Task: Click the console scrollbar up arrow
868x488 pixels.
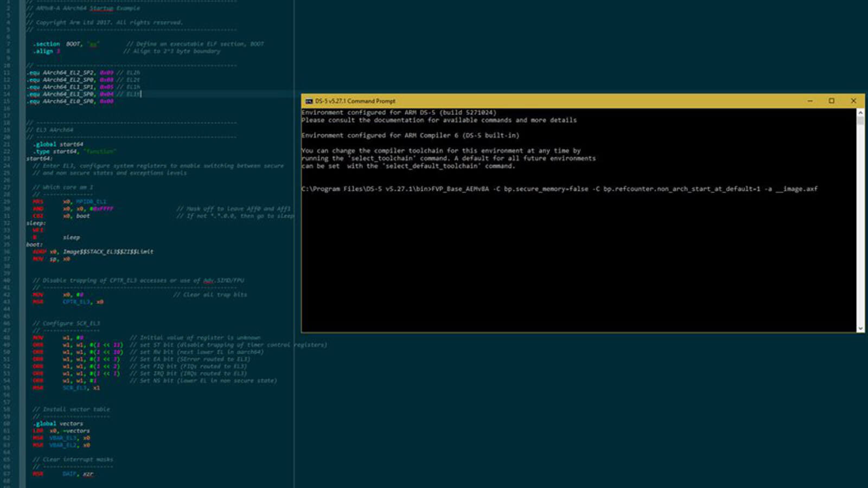Action: tap(860, 112)
